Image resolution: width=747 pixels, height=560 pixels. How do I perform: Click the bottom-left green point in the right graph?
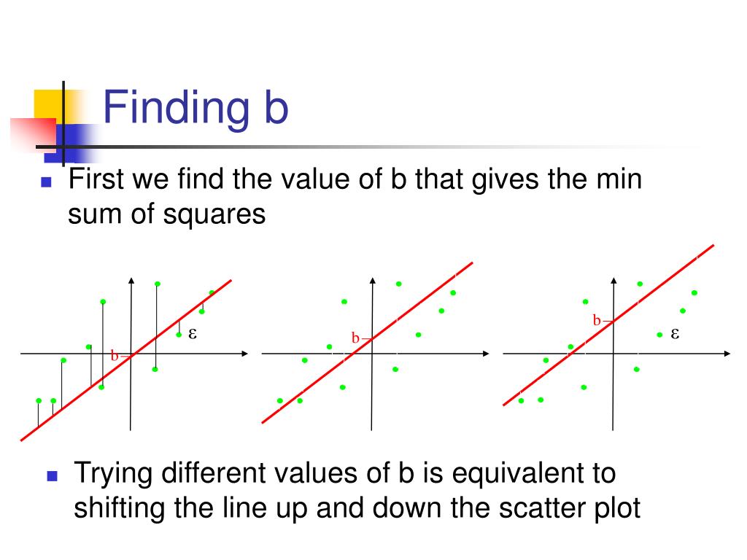click(521, 401)
